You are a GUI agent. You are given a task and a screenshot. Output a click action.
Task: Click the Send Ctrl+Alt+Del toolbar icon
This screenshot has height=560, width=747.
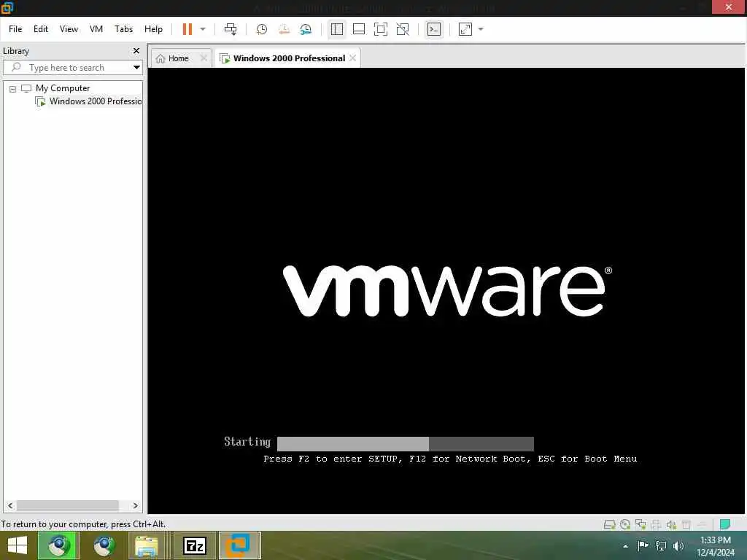tap(231, 29)
